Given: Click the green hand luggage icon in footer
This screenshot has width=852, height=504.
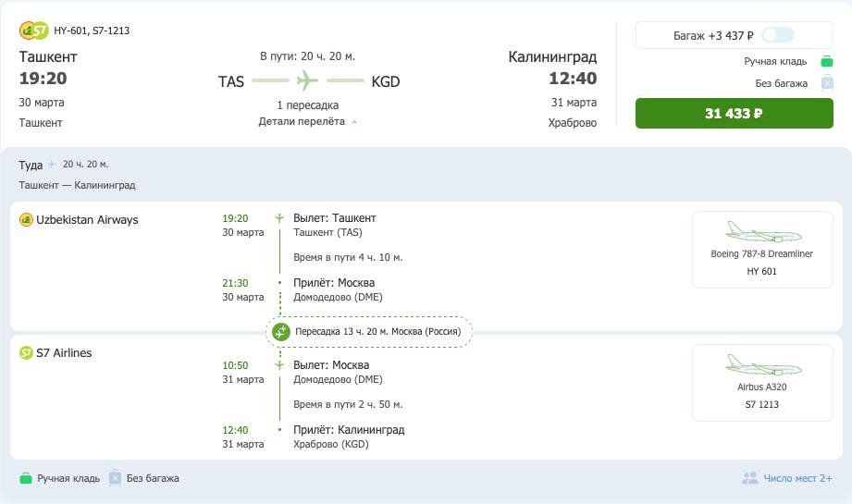Looking at the screenshot, I should [26, 478].
